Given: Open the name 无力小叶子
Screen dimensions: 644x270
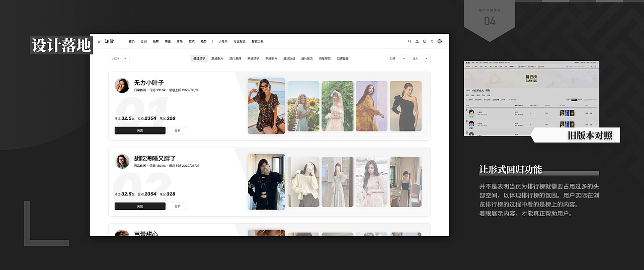Looking at the screenshot, I should pyautogui.click(x=149, y=83).
